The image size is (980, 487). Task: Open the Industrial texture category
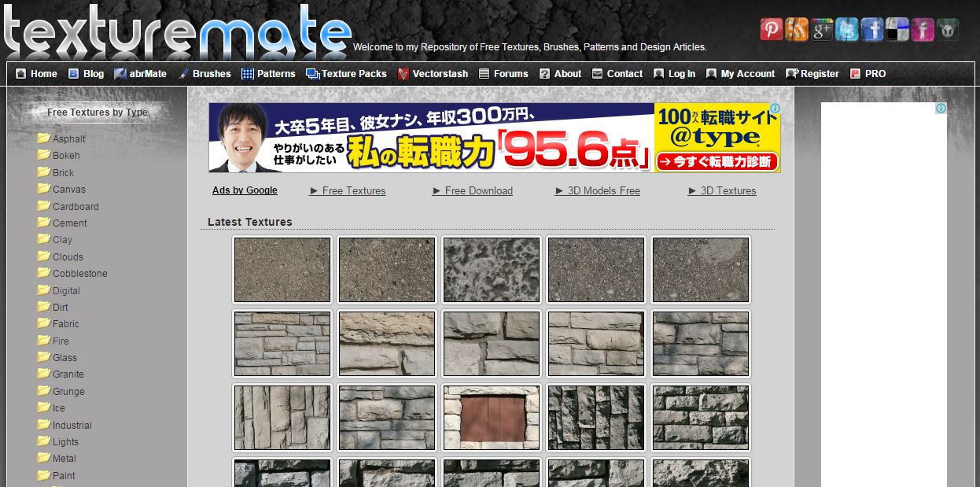point(72,425)
